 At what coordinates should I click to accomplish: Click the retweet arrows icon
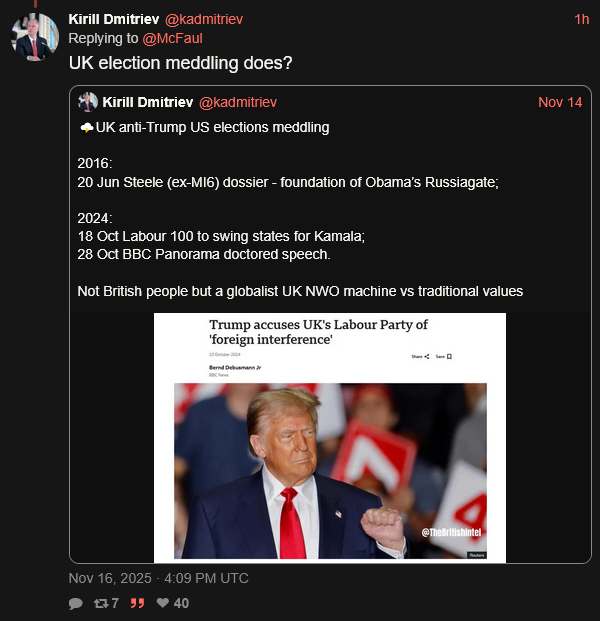point(101,603)
